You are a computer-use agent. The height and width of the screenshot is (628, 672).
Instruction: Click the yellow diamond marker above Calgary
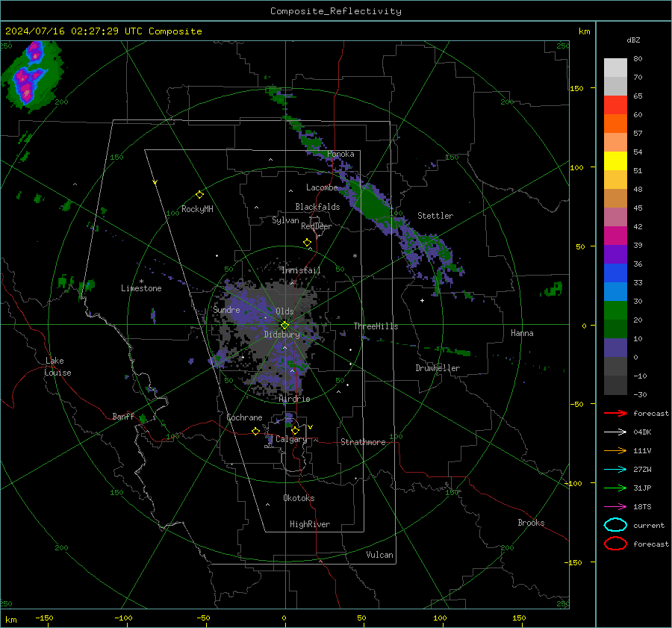(295, 430)
